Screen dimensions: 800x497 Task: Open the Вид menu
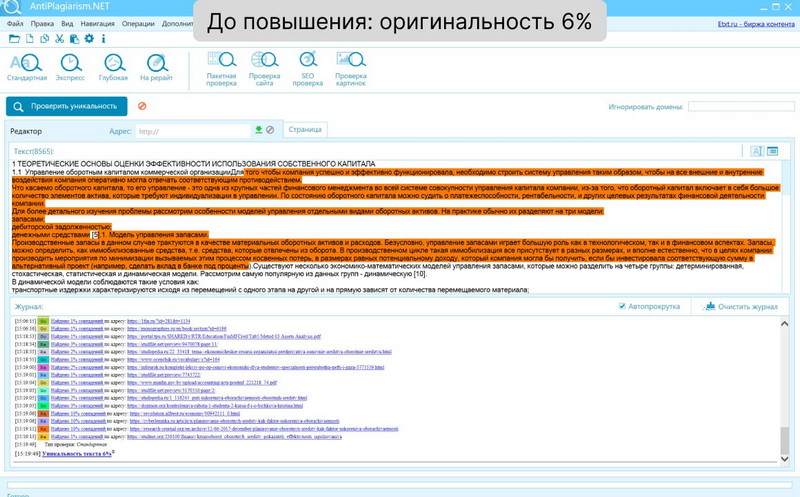67,23
